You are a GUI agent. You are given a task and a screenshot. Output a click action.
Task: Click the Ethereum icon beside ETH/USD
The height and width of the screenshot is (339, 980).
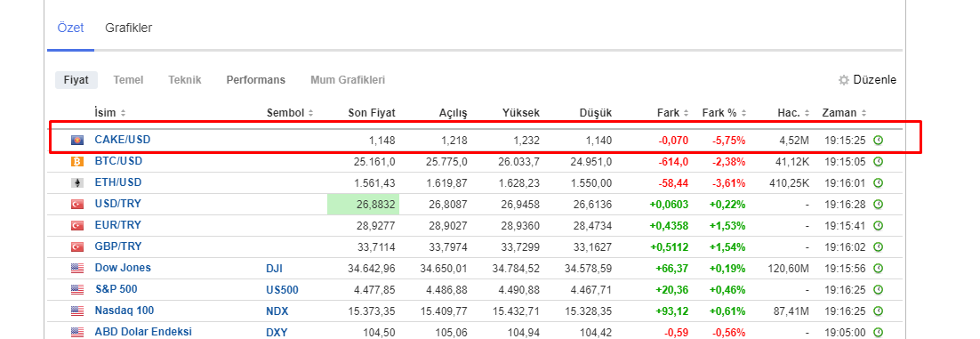(76, 182)
